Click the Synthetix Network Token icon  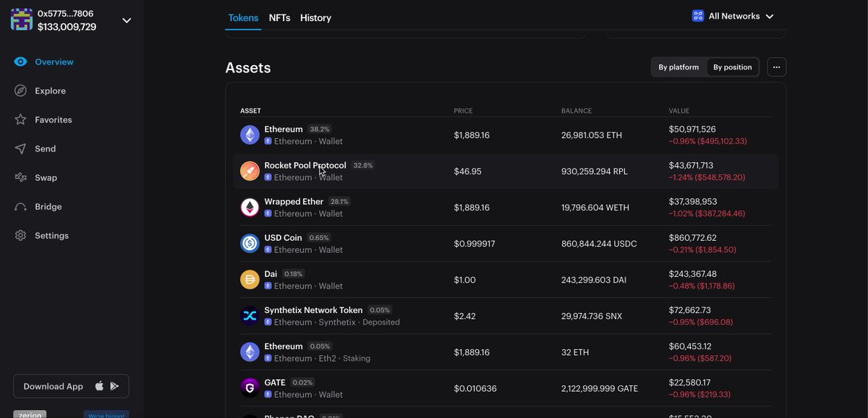tap(250, 316)
